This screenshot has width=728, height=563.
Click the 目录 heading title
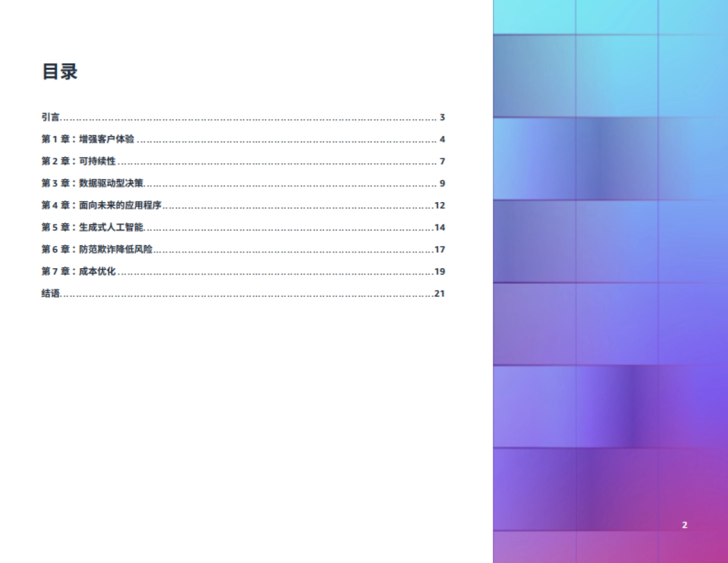pos(59,72)
